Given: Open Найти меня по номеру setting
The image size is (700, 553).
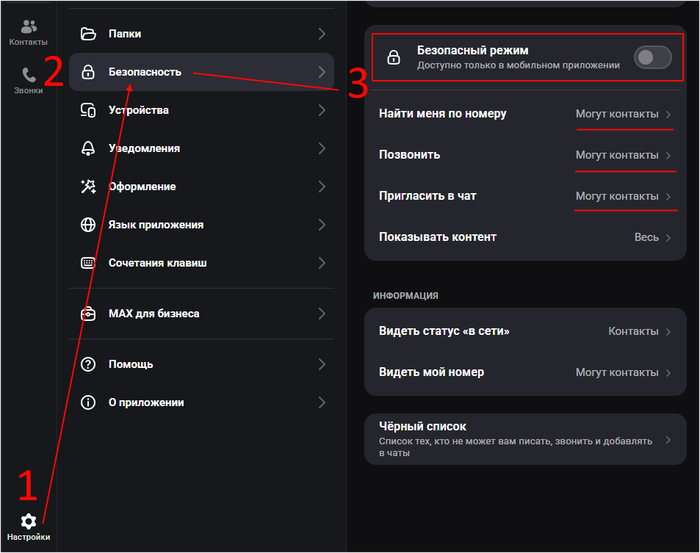Looking at the screenshot, I should (525, 114).
